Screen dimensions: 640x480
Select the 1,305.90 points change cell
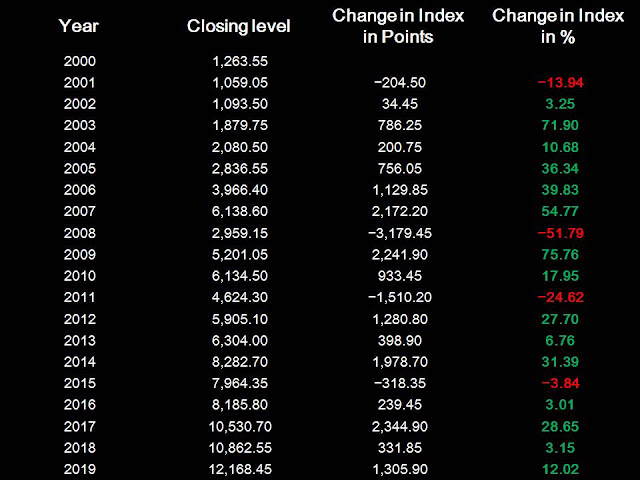400,469
